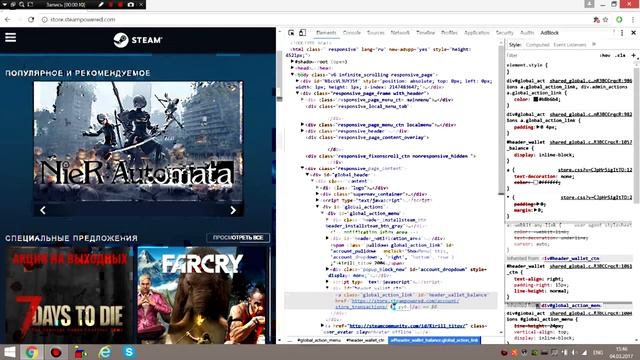Open the NieR Automata featured banner
Image resolution: width=640 pixels, height=360 pixels.
tap(138, 142)
